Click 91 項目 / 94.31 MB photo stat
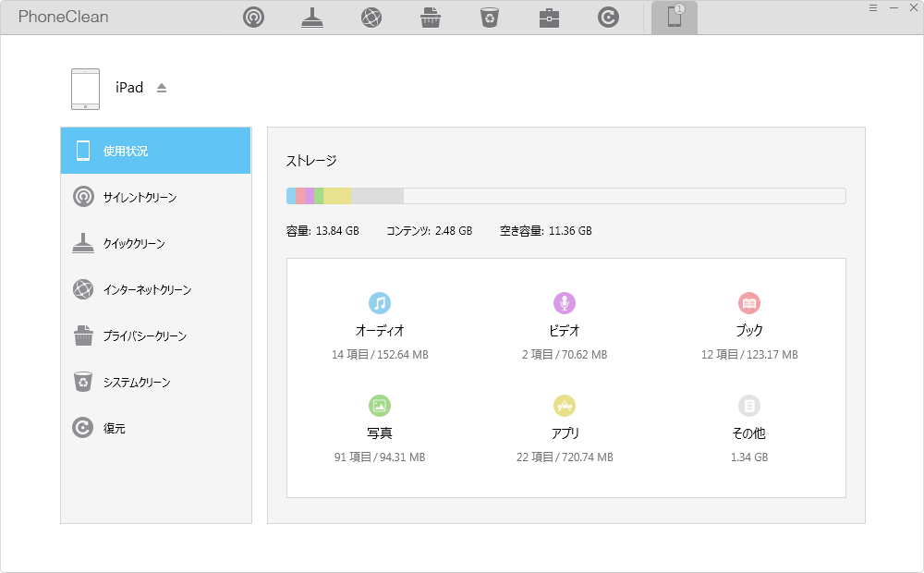 pos(380,457)
